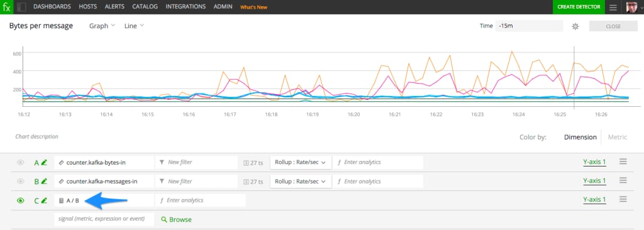
Task: Click the Bytes per message chart title
Action: (41, 26)
